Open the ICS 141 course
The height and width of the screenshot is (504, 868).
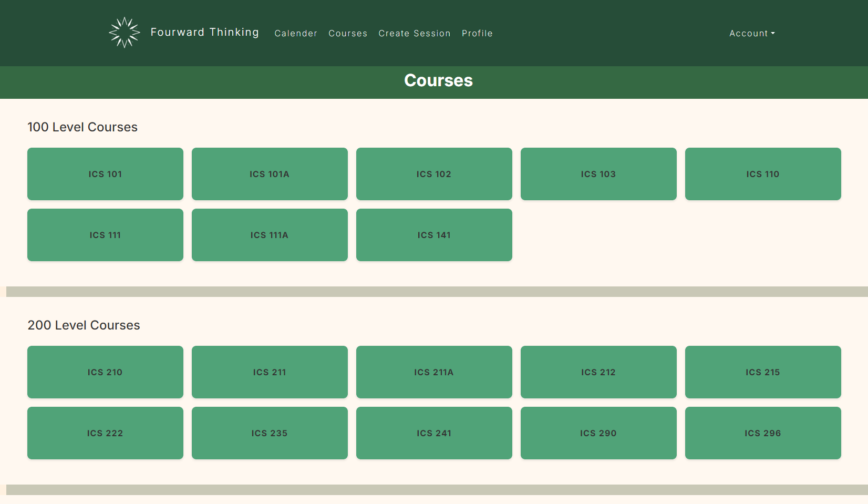click(x=434, y=235)
